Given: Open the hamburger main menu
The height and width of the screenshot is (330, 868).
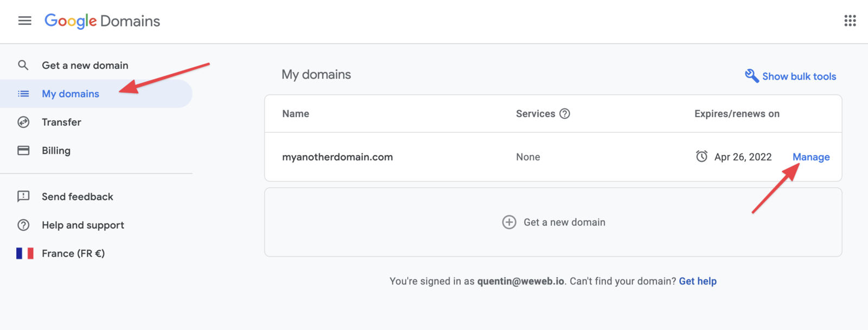Looking at the screenshot, I should (25, 21).
